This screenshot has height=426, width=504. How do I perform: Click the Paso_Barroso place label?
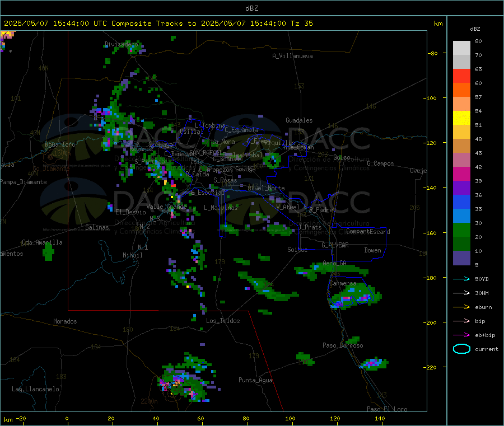coord(343,345)
